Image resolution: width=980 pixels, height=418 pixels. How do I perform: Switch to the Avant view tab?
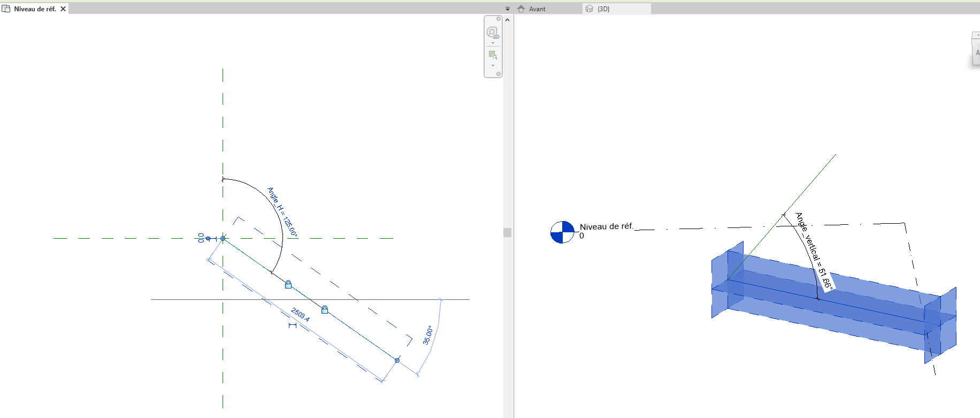tap(537, 9)
